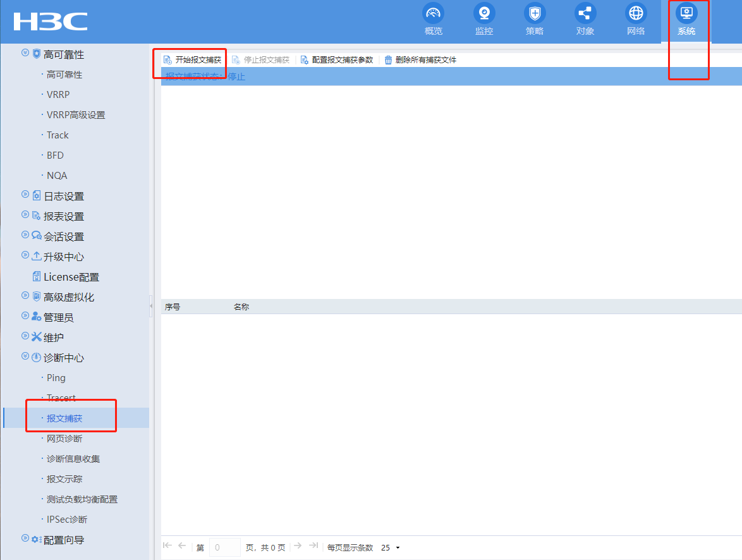Open the Ping diagnostic page
This screenshot has width=742, height=560.
pos(56,378)
